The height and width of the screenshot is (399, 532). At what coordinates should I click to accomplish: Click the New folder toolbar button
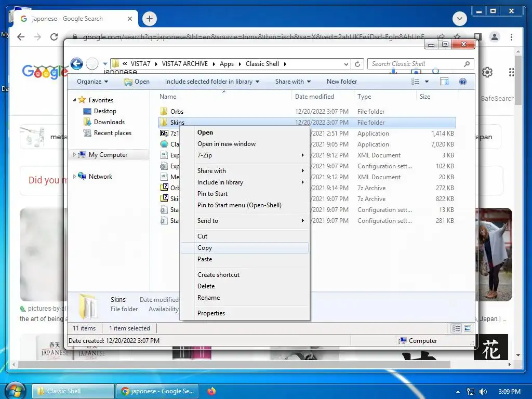click(342, 82)
